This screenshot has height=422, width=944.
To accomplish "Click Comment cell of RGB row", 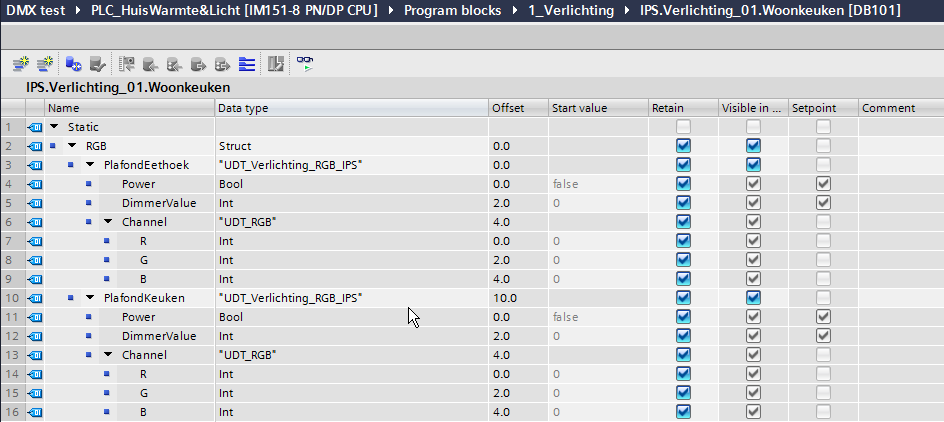I will [901, 146].
